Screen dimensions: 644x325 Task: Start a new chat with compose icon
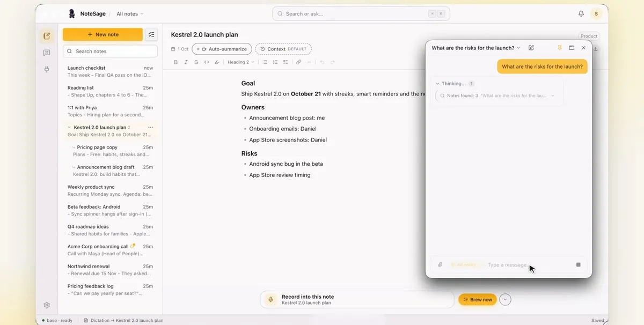531,48
